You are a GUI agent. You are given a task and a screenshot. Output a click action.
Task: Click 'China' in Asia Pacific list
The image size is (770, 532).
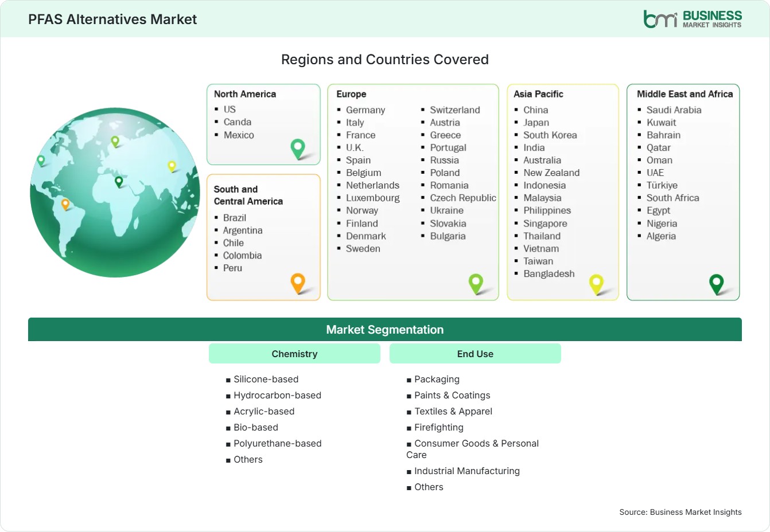click(x=536, y=110)
